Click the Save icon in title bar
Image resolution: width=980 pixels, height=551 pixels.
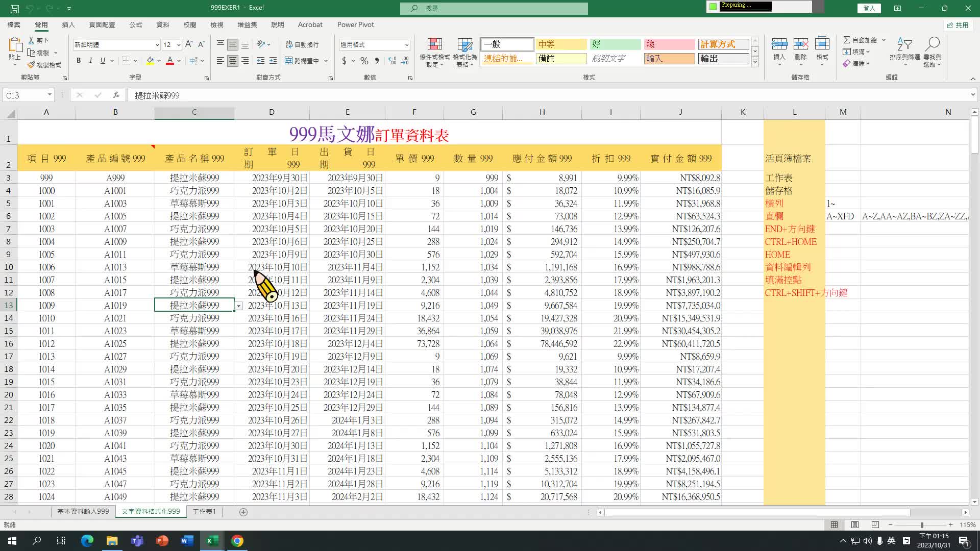pos(15,8)
